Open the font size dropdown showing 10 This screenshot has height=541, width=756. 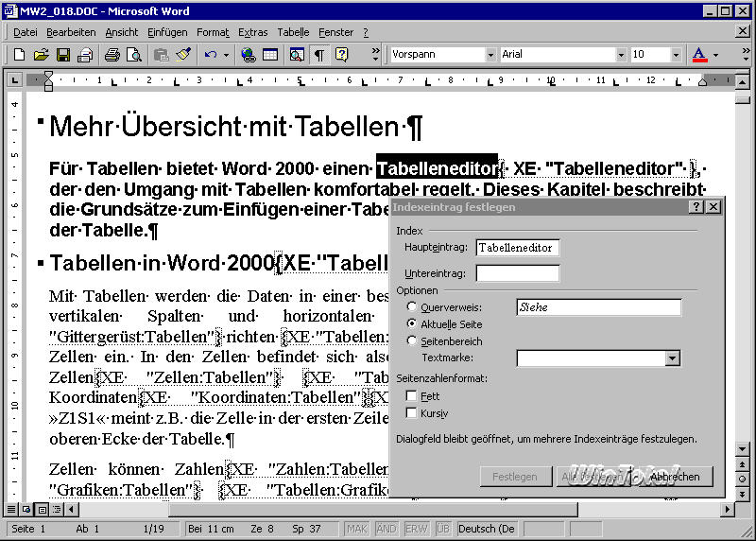(x=676, y=55)
